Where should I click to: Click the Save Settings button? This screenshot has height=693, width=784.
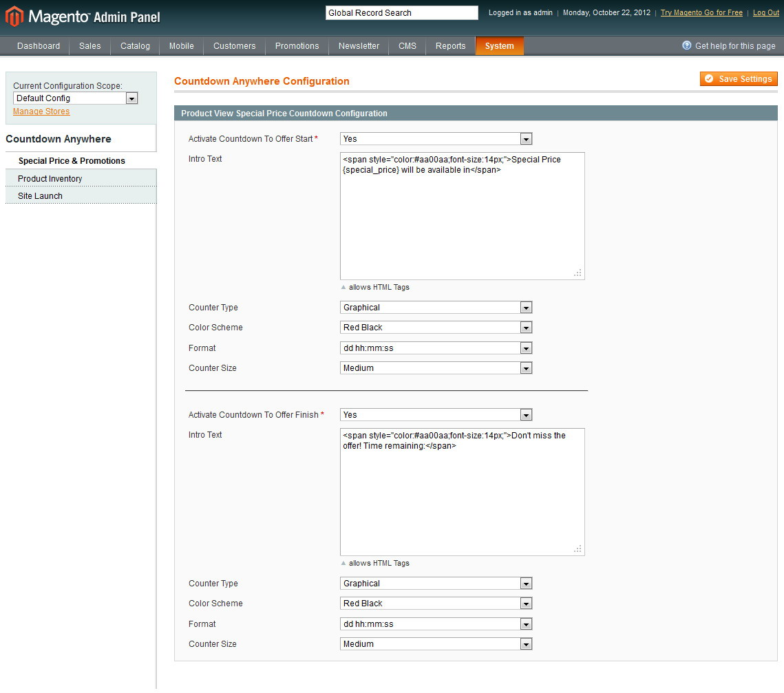tap(738, 78)
